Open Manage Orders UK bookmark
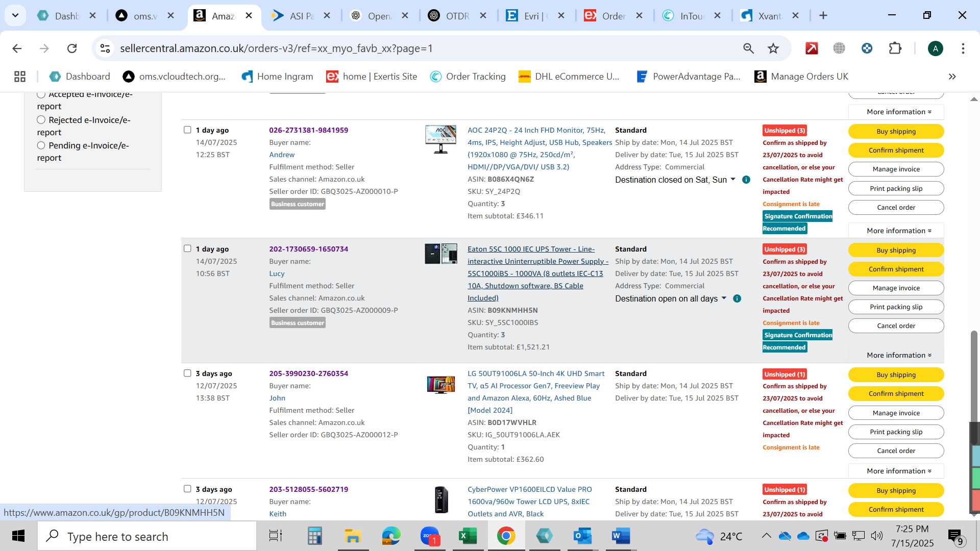The image size is (980, 551). [x=801, y=77]
